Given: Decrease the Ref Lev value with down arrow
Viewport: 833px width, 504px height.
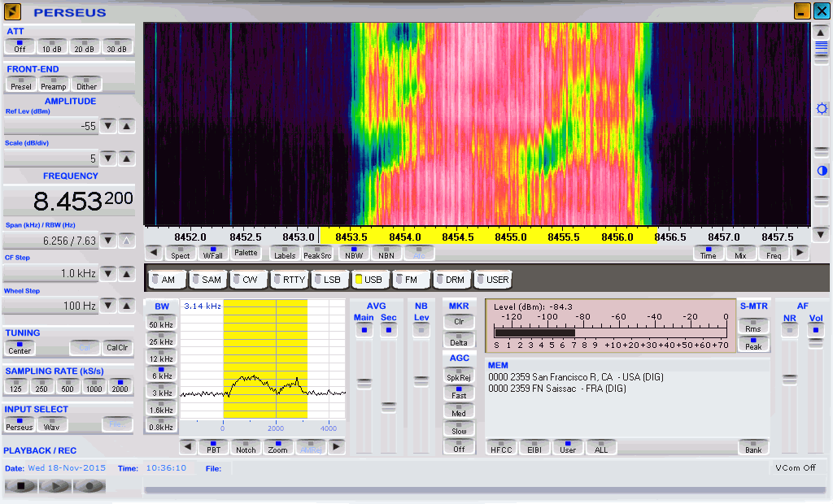Looking at the screenshot, I should pos(108,126).
